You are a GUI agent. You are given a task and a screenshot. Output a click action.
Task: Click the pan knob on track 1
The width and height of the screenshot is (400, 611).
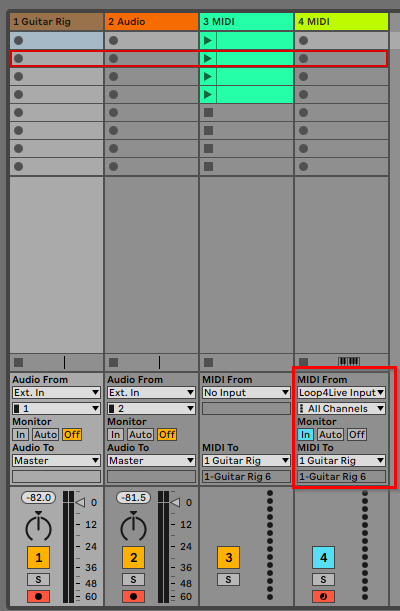coord(38,526)
